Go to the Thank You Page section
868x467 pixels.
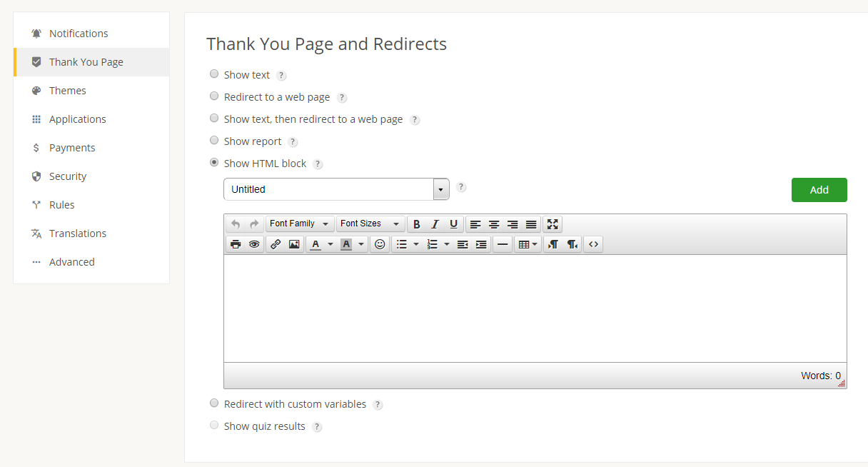[91, 62]
